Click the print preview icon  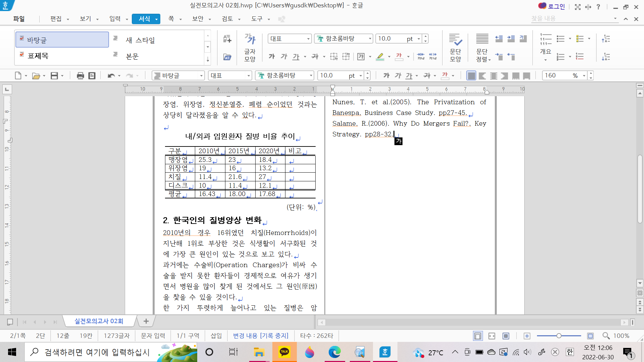point(92,76)
